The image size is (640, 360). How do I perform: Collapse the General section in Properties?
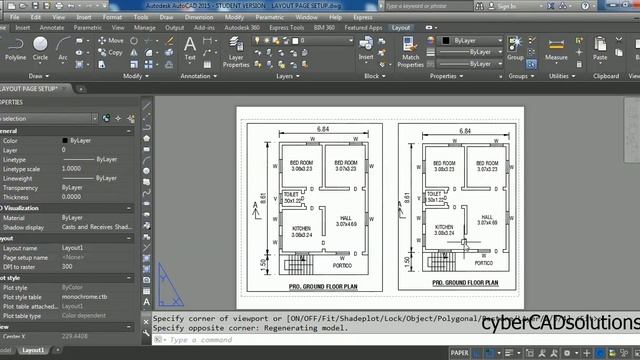pos(129,131)
